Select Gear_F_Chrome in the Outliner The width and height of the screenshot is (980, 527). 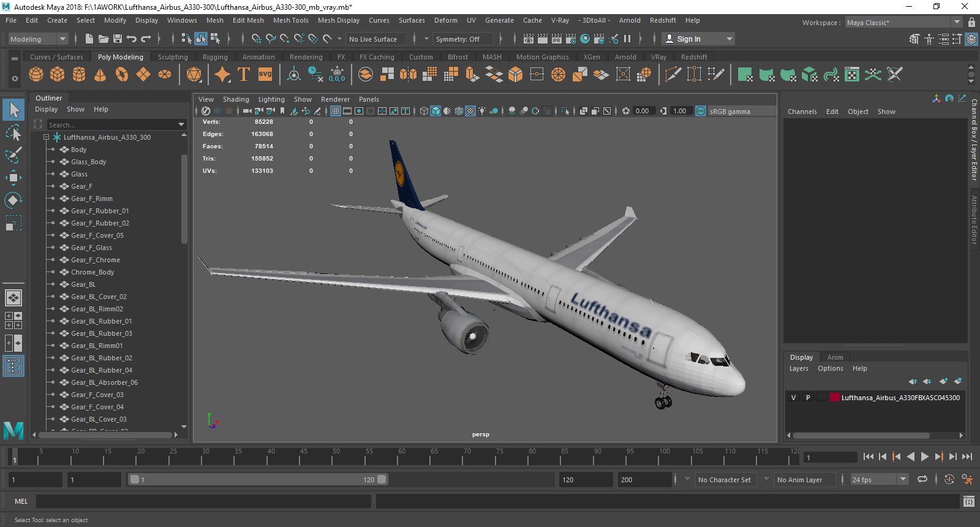click(96, 260)
